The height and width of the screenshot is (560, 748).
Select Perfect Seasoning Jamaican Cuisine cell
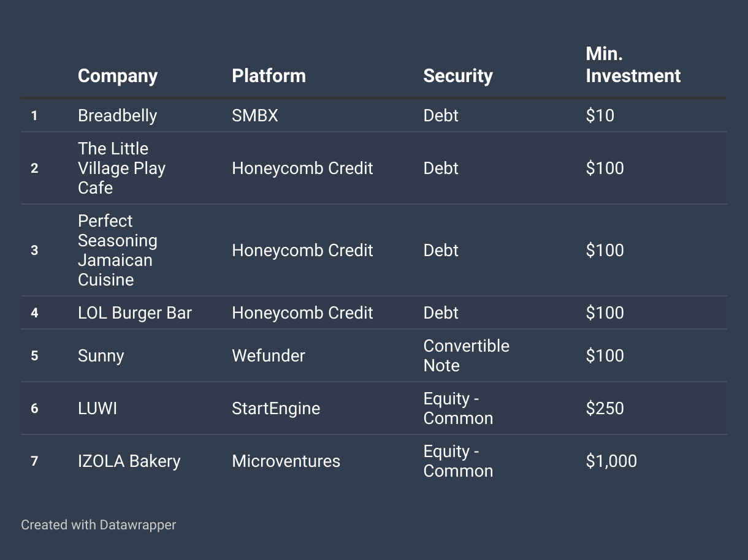(118, 250)
